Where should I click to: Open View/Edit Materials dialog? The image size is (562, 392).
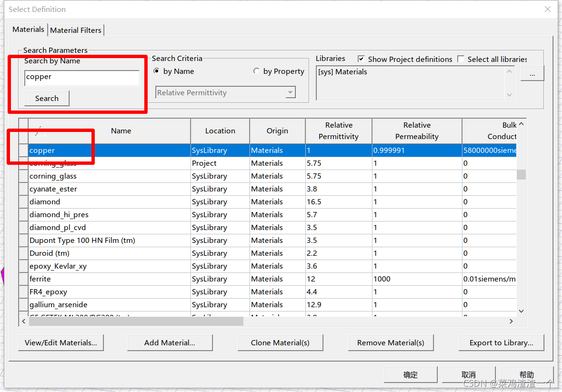61,343
